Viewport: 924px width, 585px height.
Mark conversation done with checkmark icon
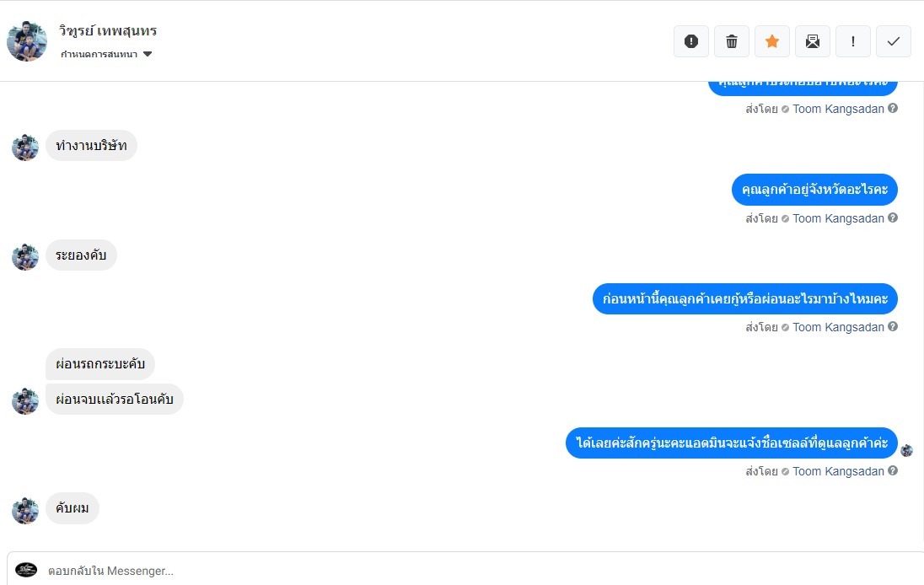click(x=894, y=41)
